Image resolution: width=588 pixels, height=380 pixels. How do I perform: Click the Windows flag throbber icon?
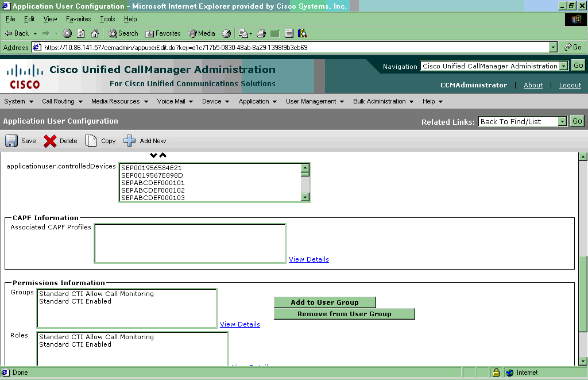coord(575,20)
